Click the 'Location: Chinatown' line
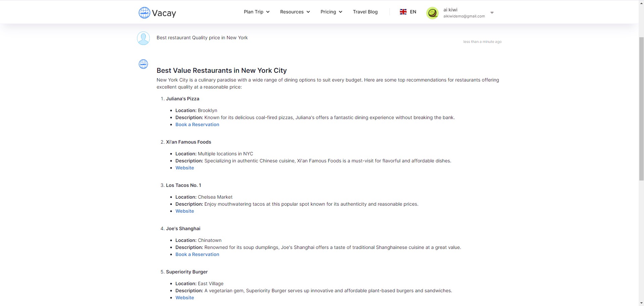Viewport: 644px width, 306px height. point(198,240)
